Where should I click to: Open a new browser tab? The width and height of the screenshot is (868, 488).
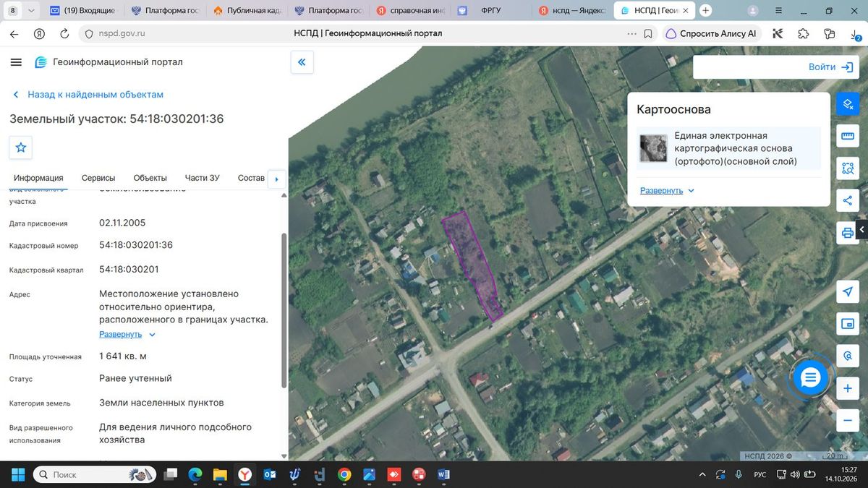(706, 10)
